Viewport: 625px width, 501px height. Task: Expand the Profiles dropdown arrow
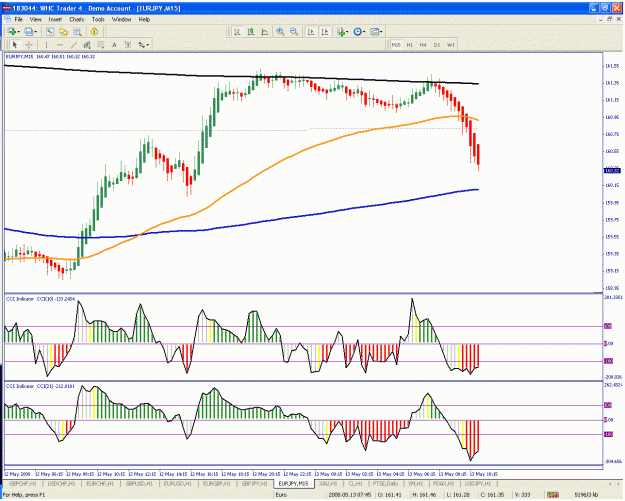[x=36, y=31]
